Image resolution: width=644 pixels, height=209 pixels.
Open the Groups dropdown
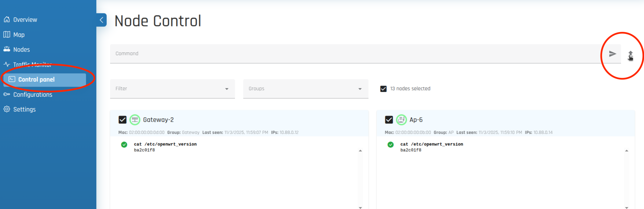tap(360, 89)
